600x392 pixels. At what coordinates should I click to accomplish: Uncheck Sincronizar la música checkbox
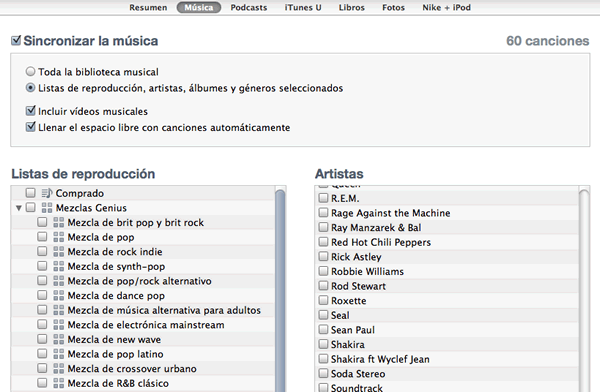click(16, 40)
